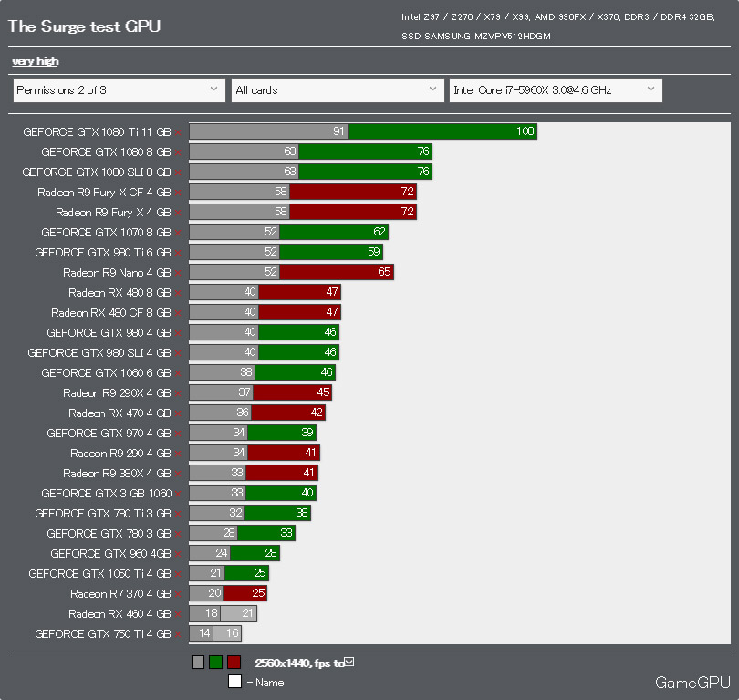Select the very high quality tab

pyautogui.click(x=36, y=61)
